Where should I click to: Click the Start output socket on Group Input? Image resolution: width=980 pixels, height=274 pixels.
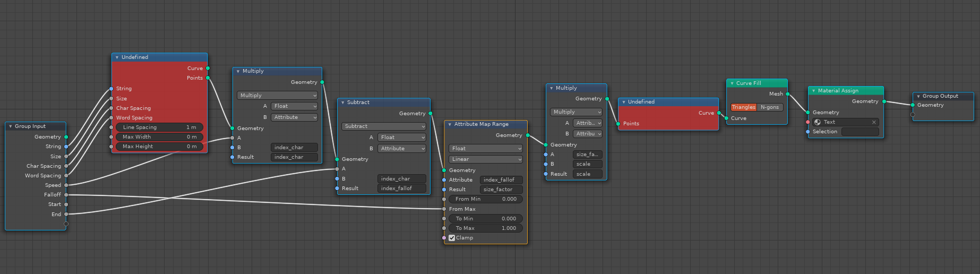pyautogui.click(x=66, y=204)
